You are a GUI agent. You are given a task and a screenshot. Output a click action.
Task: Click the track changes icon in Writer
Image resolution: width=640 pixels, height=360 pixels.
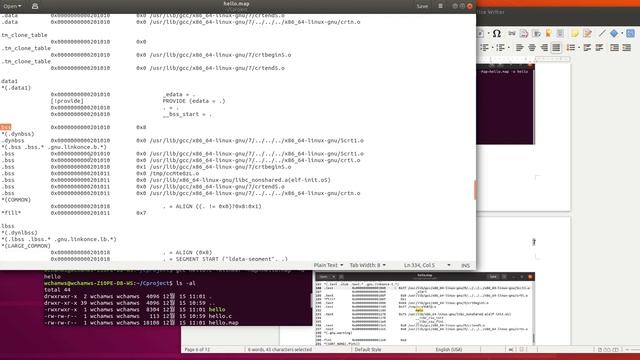tap(588, 33)
